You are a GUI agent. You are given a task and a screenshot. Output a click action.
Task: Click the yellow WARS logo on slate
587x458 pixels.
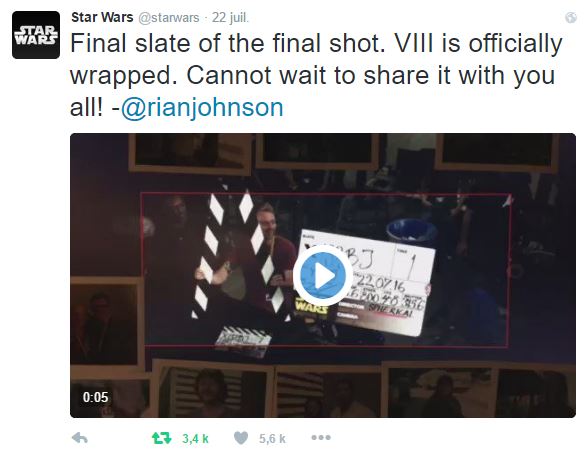pyautogui.click(x=311, y=306)
